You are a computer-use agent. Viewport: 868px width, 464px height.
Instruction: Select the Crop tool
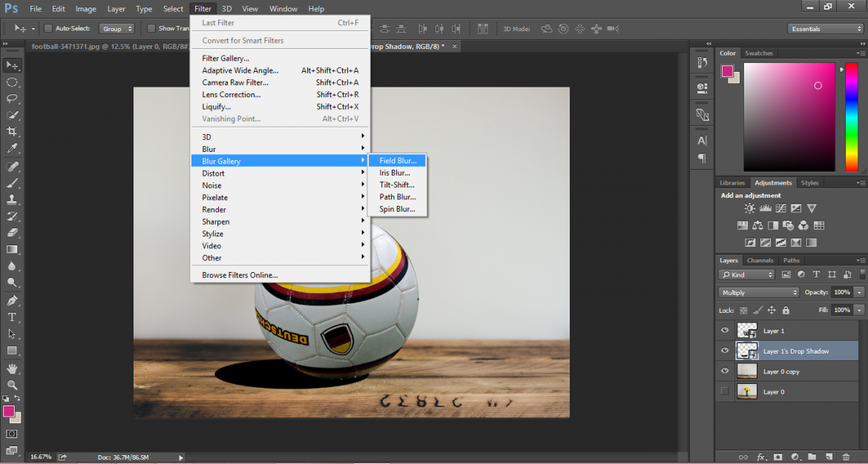[12, 131]
